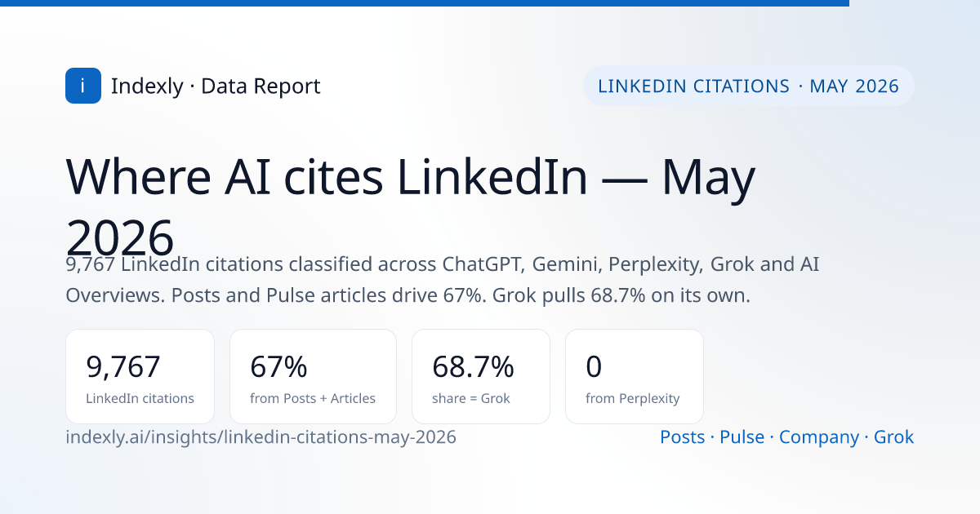Click the 'Pulse' tag link
980x514 pixels.
pos(742,437)
